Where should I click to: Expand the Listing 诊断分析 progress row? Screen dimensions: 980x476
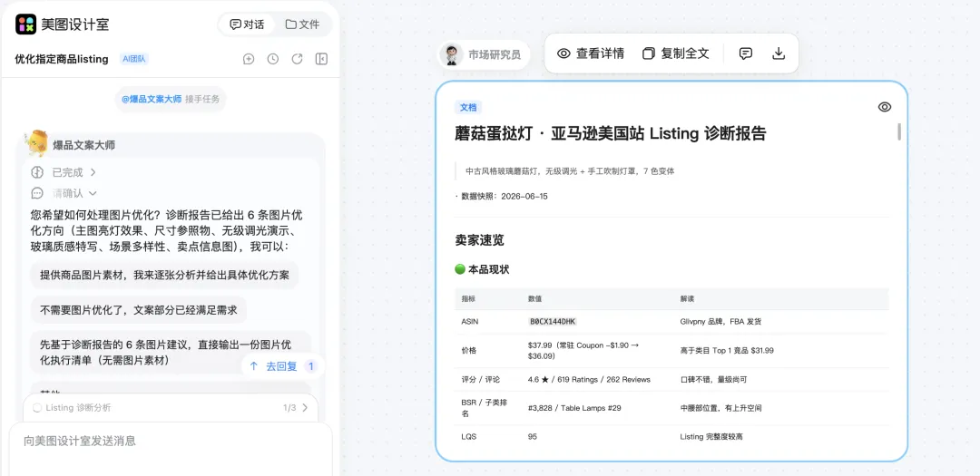(170, 408)
